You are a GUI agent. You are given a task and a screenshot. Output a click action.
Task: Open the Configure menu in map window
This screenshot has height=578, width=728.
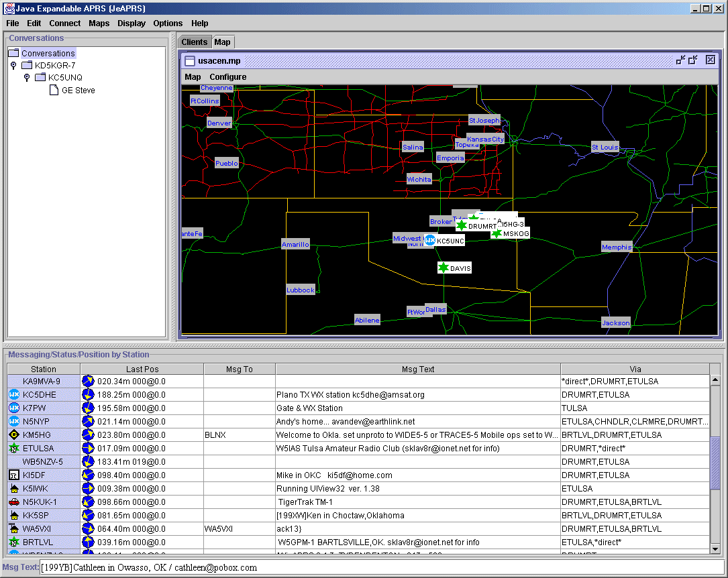[x=227, y=77]
